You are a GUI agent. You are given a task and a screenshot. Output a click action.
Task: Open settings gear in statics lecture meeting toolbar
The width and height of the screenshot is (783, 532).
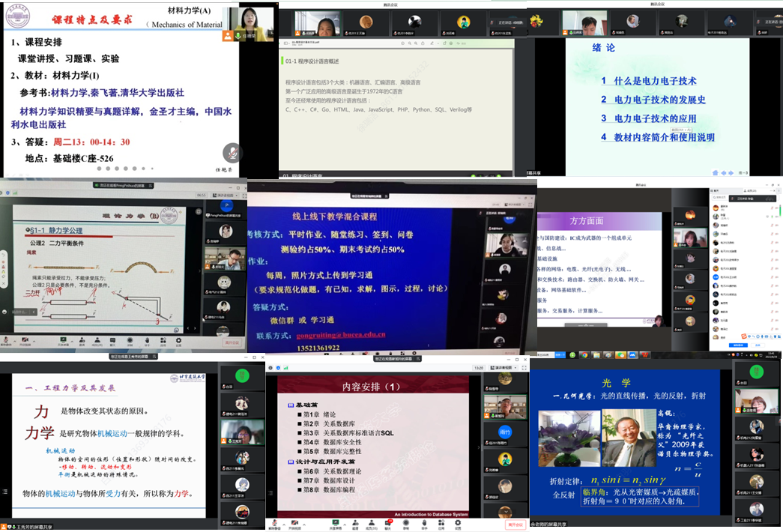[177, 342]
